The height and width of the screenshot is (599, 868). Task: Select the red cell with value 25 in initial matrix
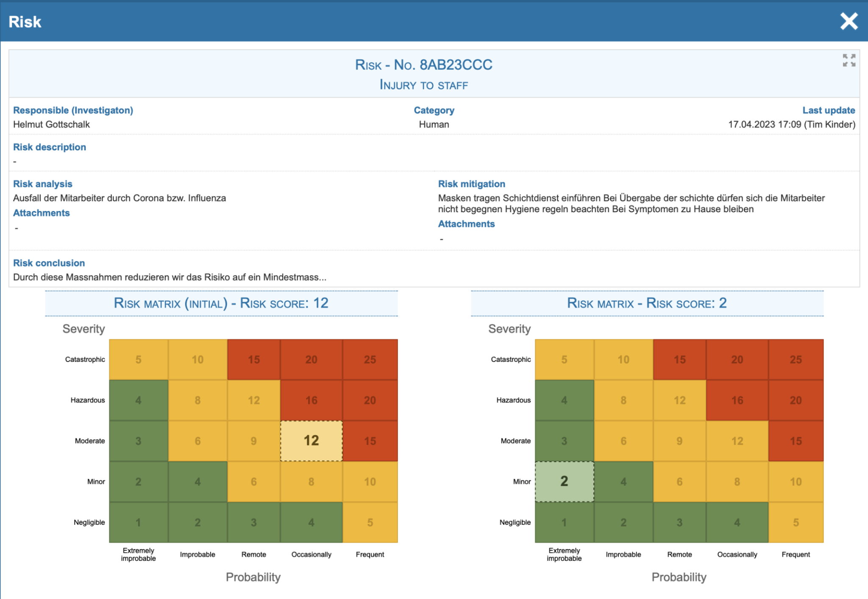pos(370,359)
